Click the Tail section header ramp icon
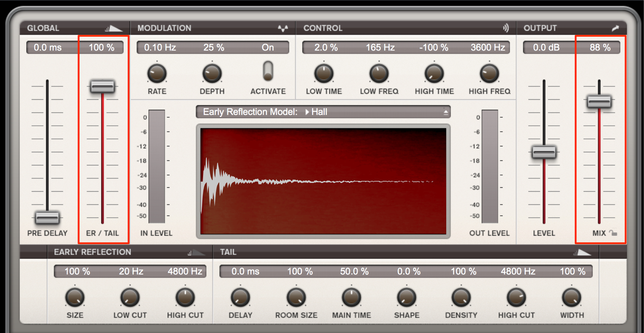 (x=582, y=252)
